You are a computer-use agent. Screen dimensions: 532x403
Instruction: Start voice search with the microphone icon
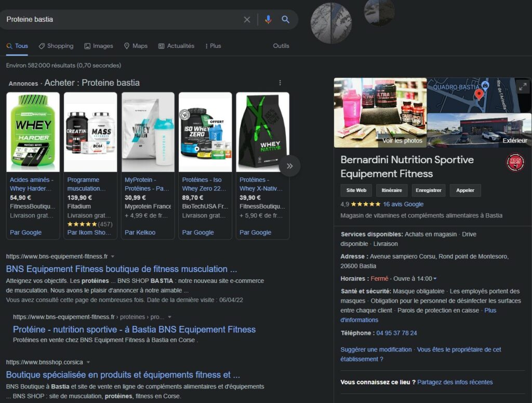tap(268, 20)
